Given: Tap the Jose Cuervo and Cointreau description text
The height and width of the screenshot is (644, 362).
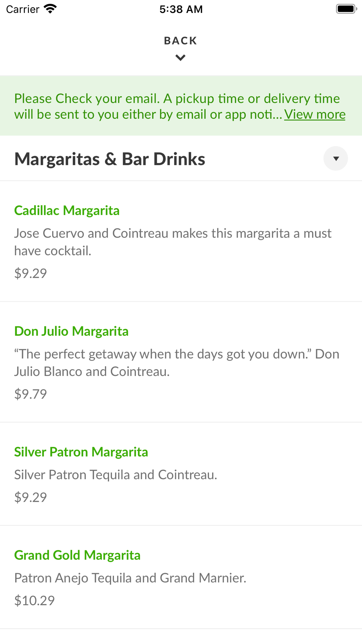Looking at the screenshot, I should [x=173, y=242].
